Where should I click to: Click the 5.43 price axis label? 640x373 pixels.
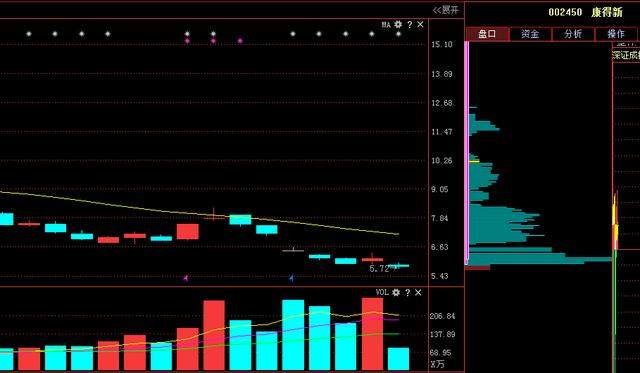click(440, 276)
